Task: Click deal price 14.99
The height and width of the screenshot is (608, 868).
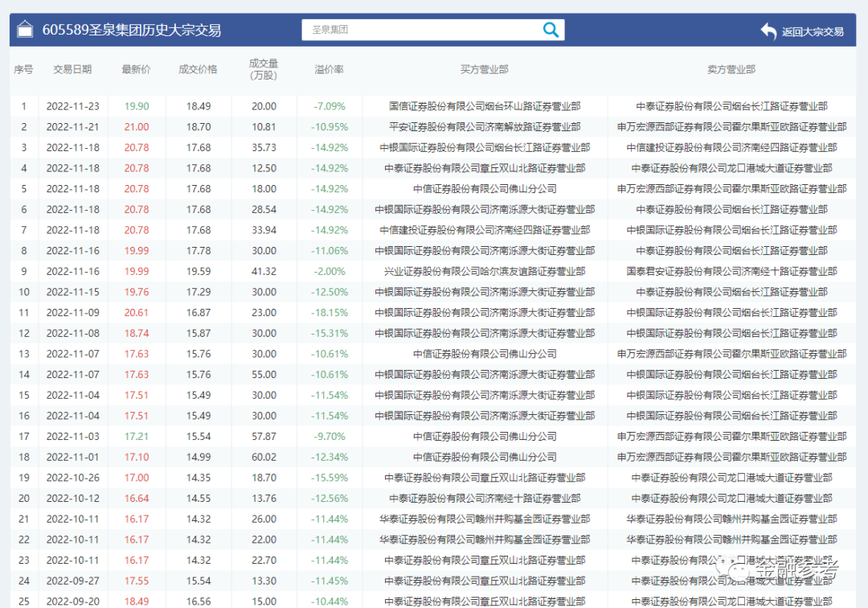Action: 199,457
